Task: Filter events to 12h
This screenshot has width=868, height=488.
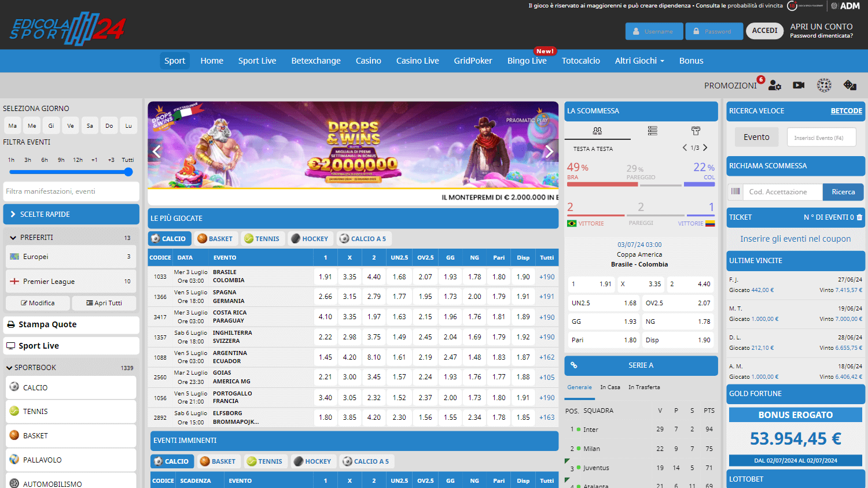Action: (78, 160)
